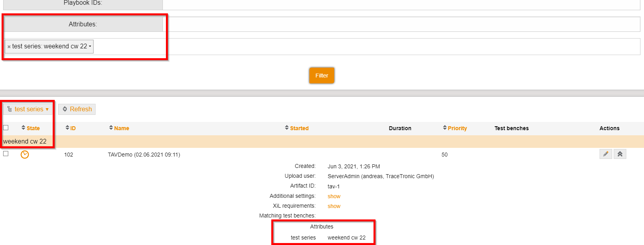Image resolution: width=644 pixels, height=245 pixels.
Task: Collapse the 'weekend cw 22' group row
Action: tap(25, 142)
